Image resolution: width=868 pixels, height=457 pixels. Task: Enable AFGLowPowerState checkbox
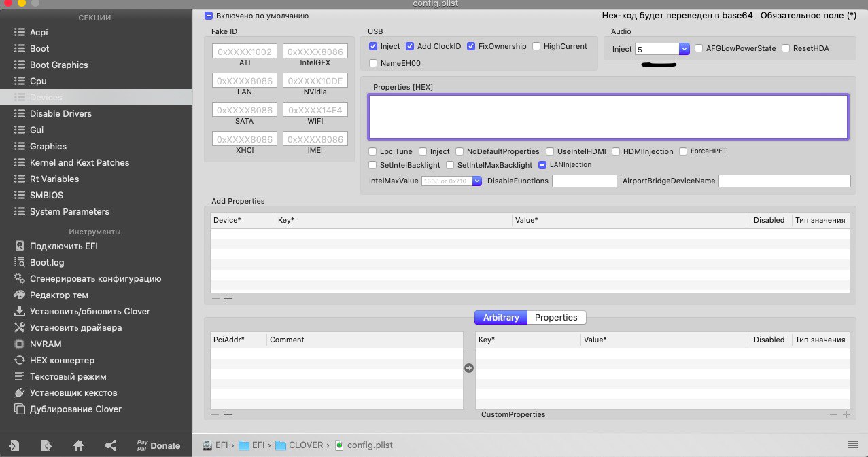point(699,48)
